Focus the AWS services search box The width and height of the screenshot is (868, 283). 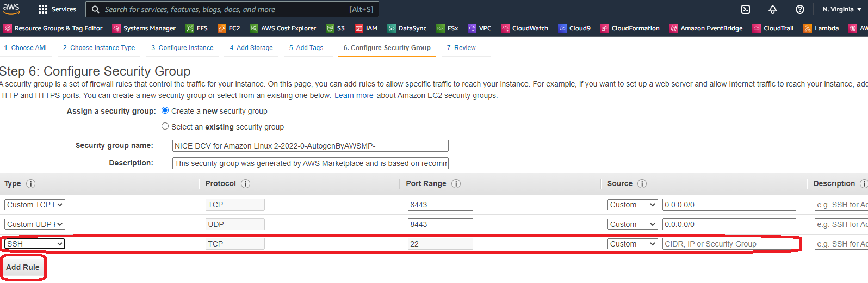232,9
